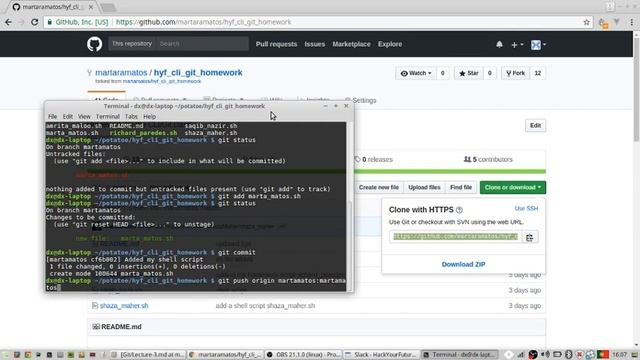The image size is (640, 360).
Task: Click the network signal icon in the system tray
Action: tap(521, 354)
